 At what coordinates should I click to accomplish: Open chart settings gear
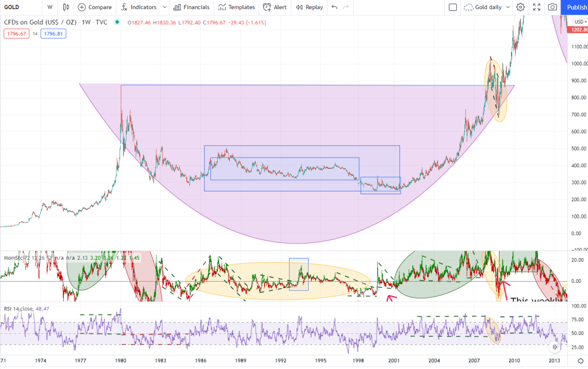[x=520, y=7]
